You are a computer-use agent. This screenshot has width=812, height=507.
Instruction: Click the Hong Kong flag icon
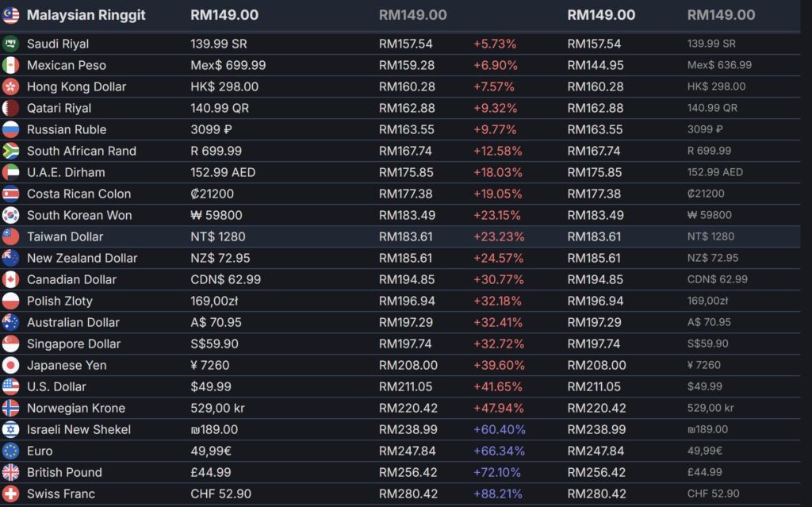click(10, 86)
